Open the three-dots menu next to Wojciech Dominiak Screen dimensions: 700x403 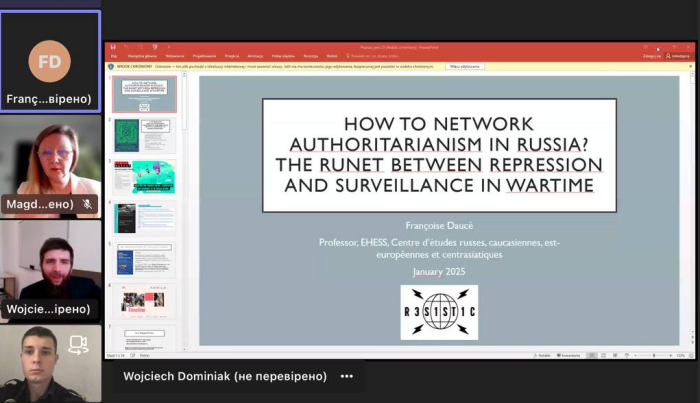tap(346, 377)
